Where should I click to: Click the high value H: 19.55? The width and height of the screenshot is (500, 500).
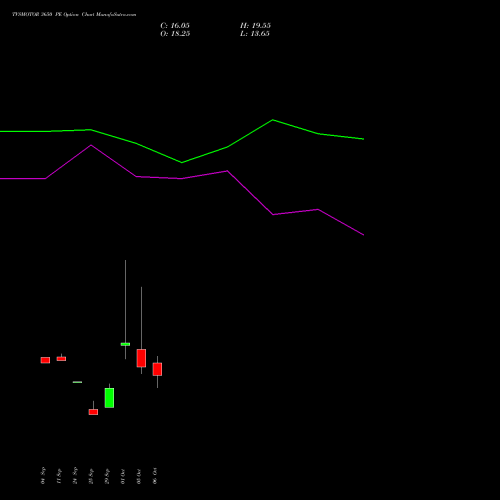pos(255,26)
